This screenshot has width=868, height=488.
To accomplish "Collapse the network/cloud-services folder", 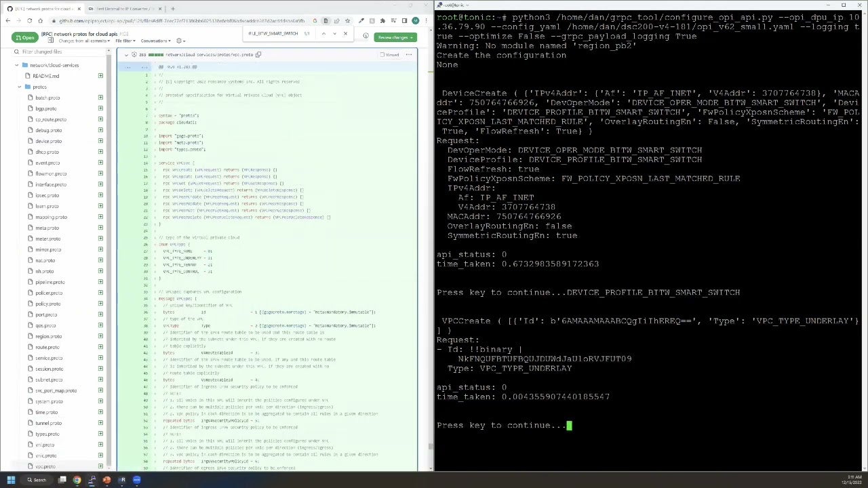I will pos(17,65).
